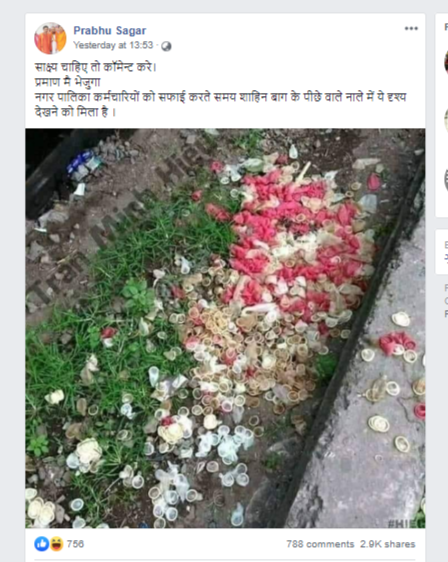Open the Prabhu Sagar profile name link
The width and height of the screenshot is (448, 562).
point(110,31)
